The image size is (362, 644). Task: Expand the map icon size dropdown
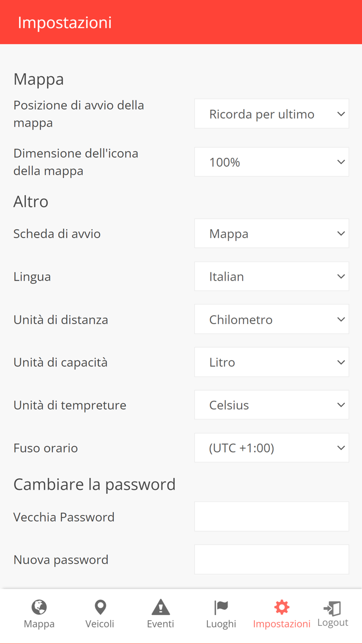(271, 162)
